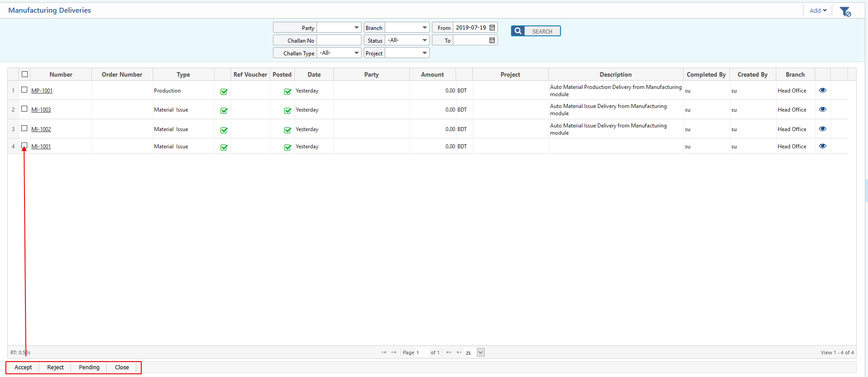Check the select-all checkbox in header
Image resolution: width=868 pixels, height=377 pixels.
[25, 74]
